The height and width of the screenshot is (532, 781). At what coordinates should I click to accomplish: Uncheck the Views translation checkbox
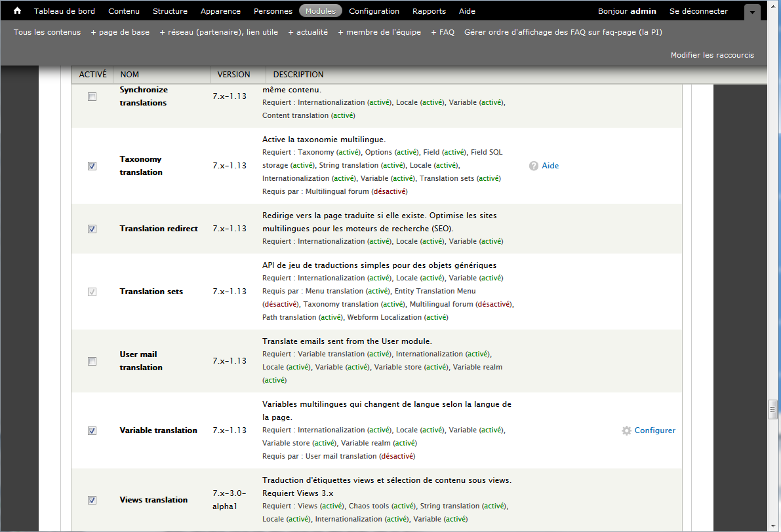coord(92,500)
